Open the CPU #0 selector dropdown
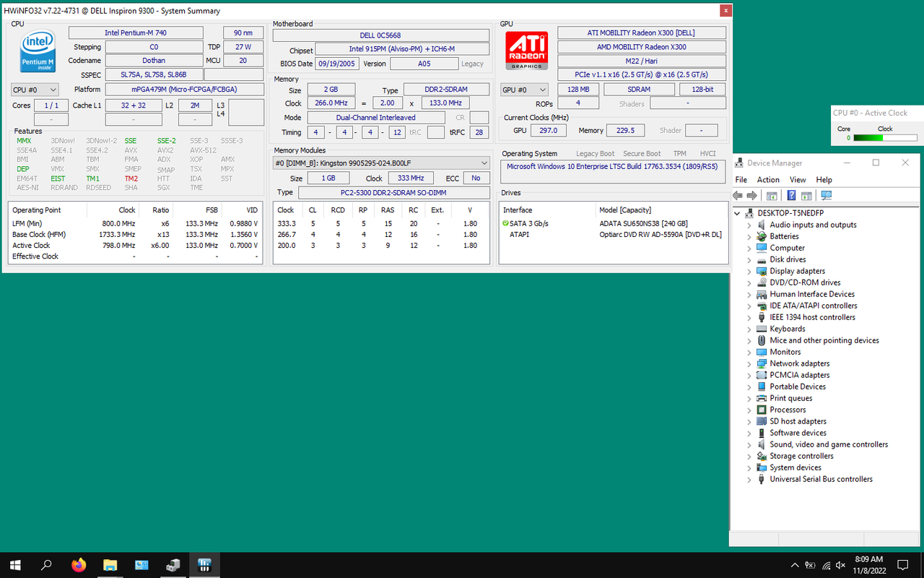Viewport: 924px width, 578px height. click(x=35, y=90)
